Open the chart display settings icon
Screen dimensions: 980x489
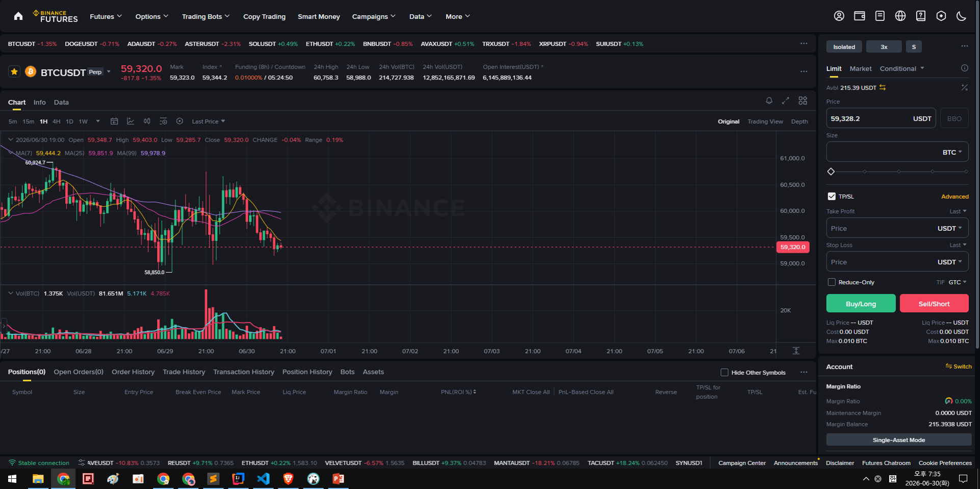pos(163,121)
